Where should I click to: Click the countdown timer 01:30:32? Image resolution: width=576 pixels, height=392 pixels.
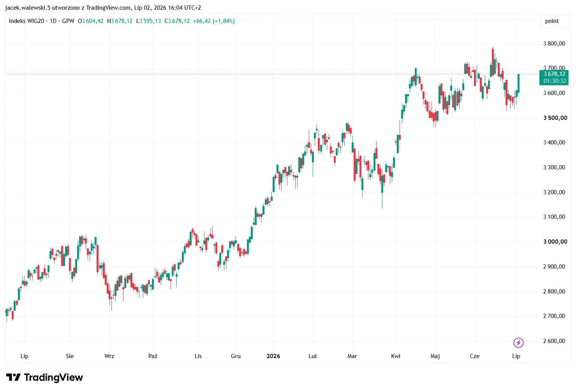(x=555, y=81)
